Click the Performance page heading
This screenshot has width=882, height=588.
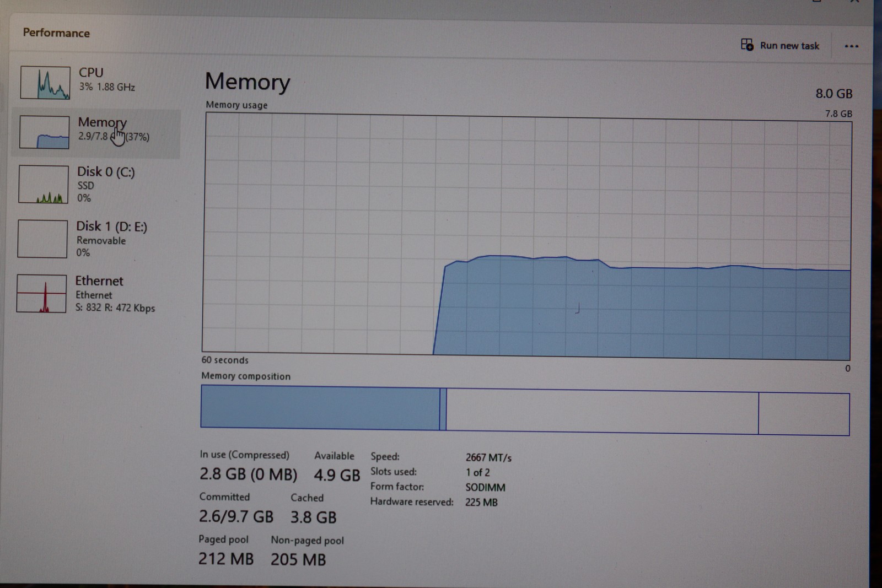[x=56, y=33]
